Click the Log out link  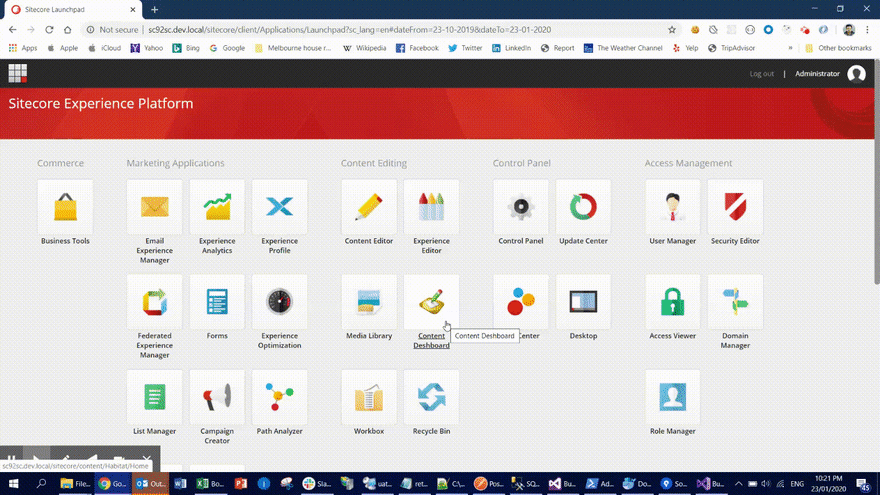761,74
